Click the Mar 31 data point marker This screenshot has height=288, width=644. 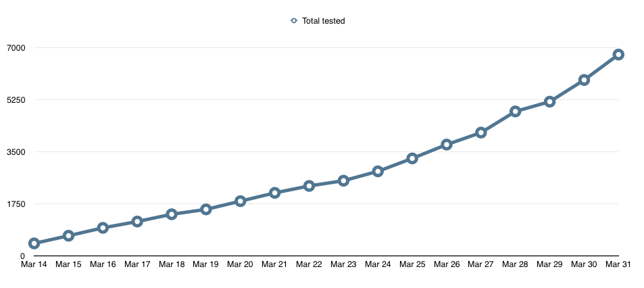[618, 55]
